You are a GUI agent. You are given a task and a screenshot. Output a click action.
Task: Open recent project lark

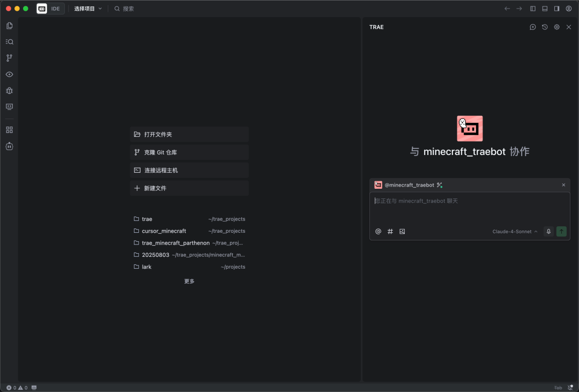point(189,267)
